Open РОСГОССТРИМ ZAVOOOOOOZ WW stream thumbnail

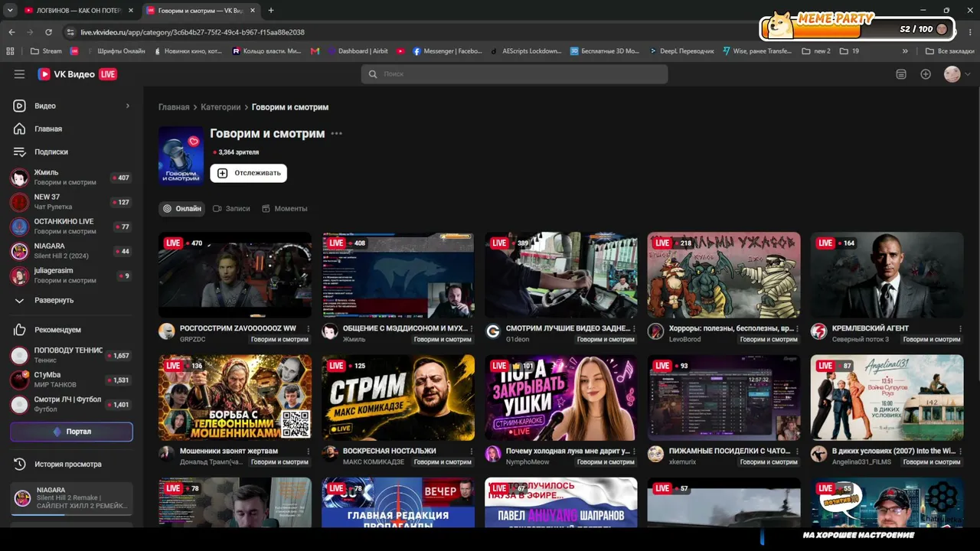(235, 275)
